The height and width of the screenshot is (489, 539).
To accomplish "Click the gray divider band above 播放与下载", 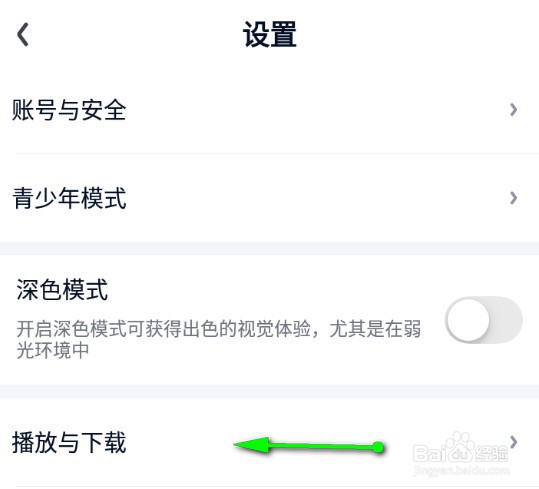I will point(270,392).
